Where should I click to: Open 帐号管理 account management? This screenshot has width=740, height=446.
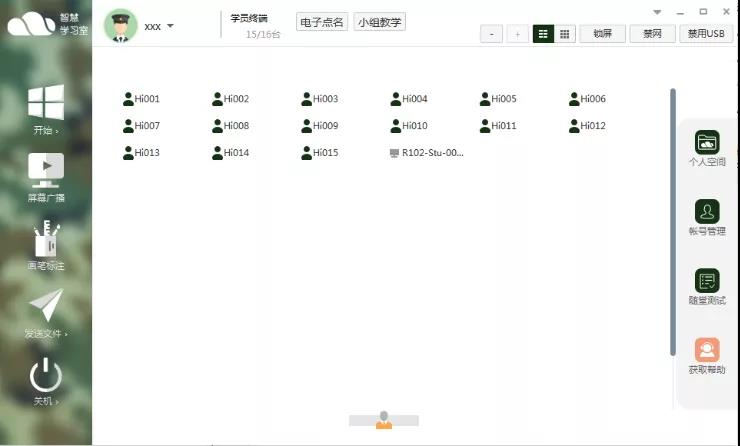[x=707, y=211]
